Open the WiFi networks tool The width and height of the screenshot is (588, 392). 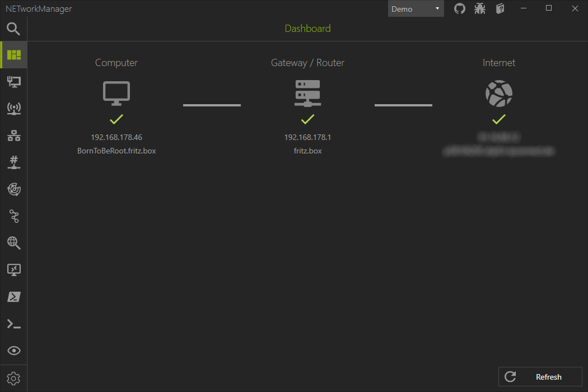pyautogui.click(x=13, y=108)
